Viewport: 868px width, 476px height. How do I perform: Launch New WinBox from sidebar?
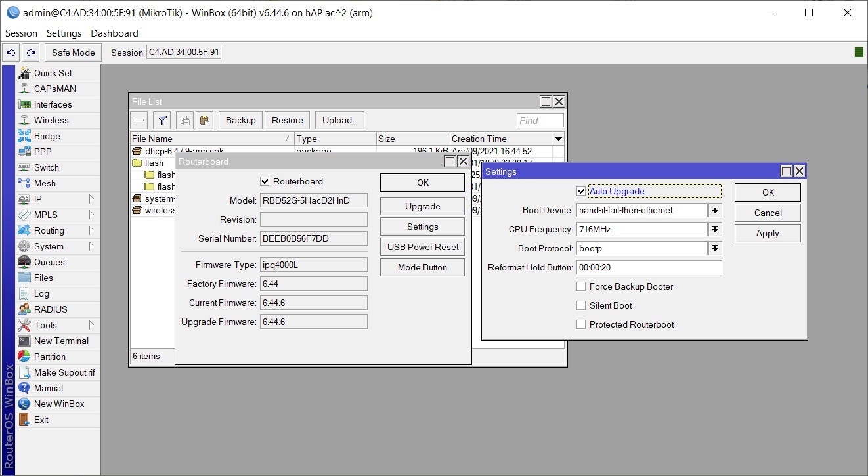[58, 404]
